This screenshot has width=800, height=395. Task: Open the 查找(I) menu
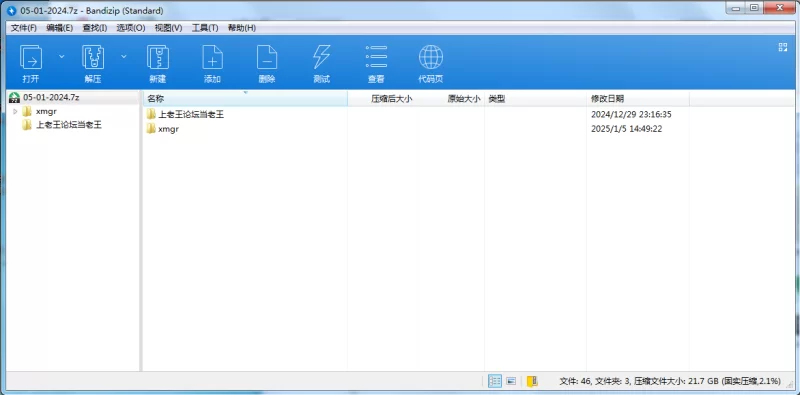95,28
